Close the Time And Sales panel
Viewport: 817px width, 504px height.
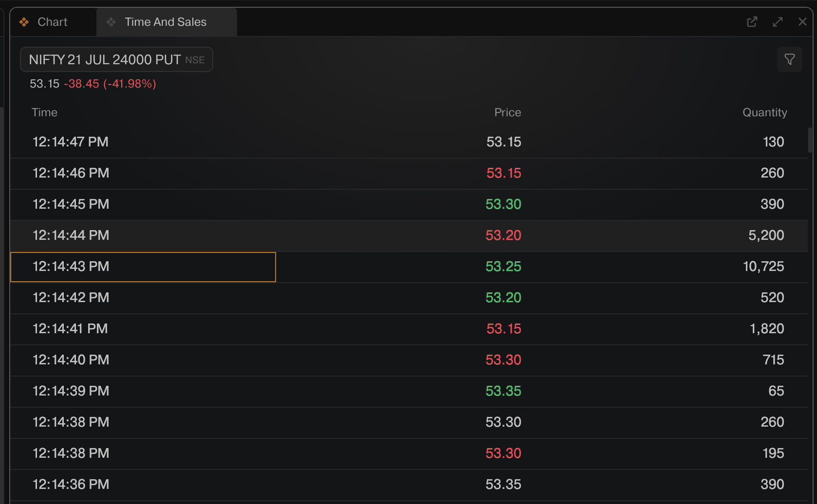(x=802, y=22)
